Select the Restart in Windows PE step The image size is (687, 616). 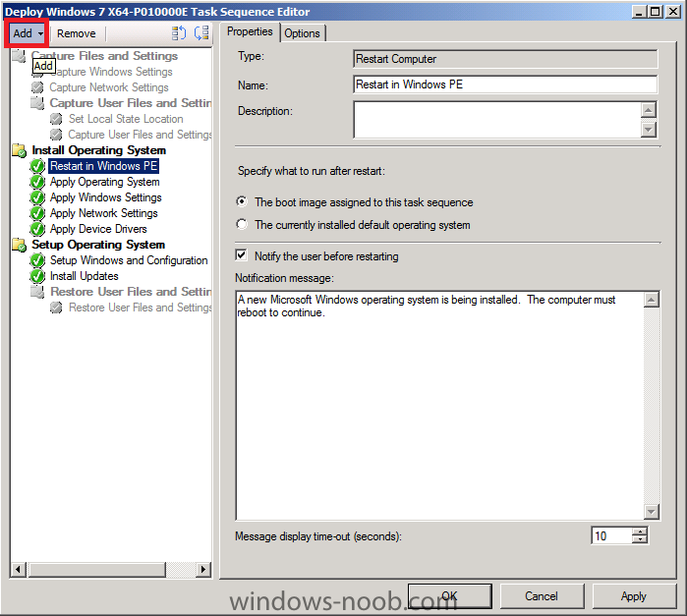click(x=103, y=166)
